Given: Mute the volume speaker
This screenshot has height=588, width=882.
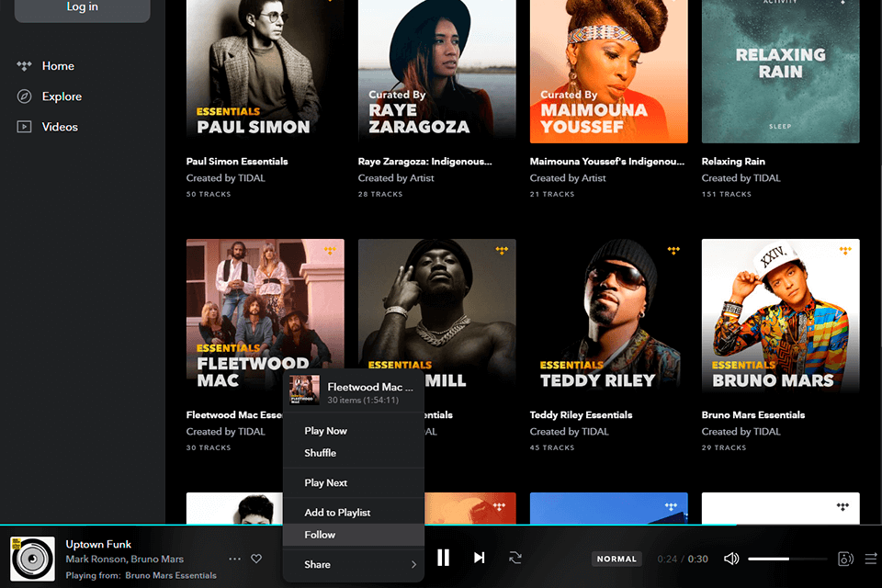Looking at the screenshot, I should (731, 557).
